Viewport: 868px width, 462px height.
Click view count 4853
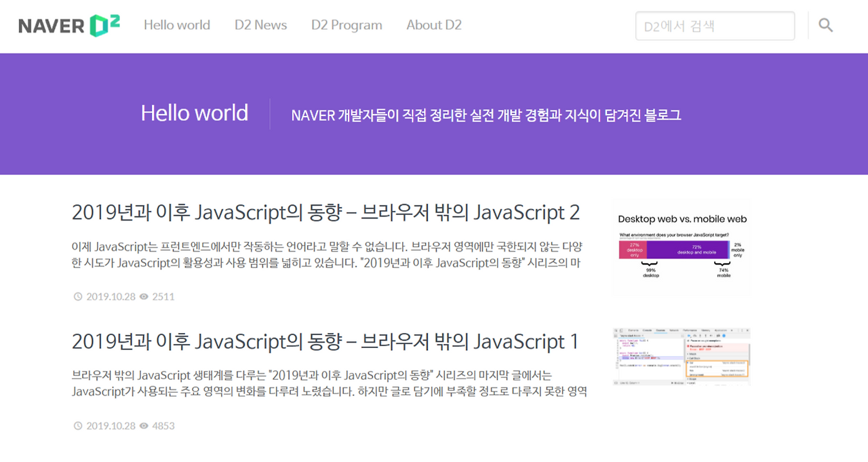163,426
